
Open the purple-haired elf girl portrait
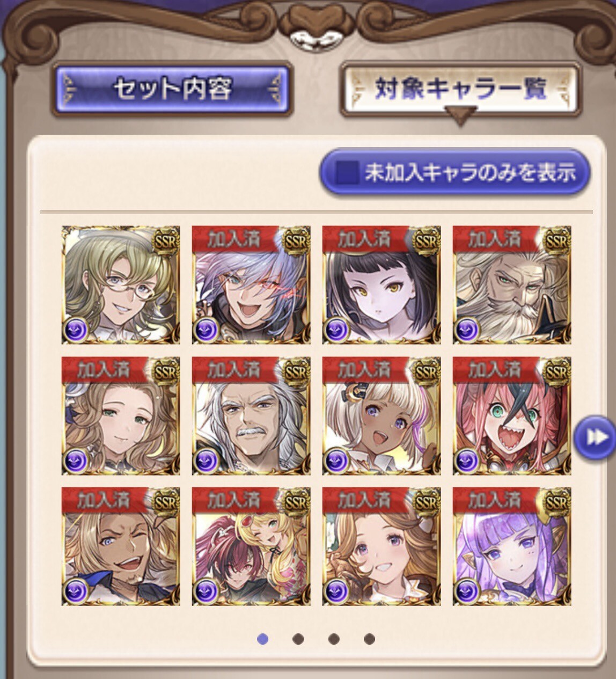click(x=512, y=546)
